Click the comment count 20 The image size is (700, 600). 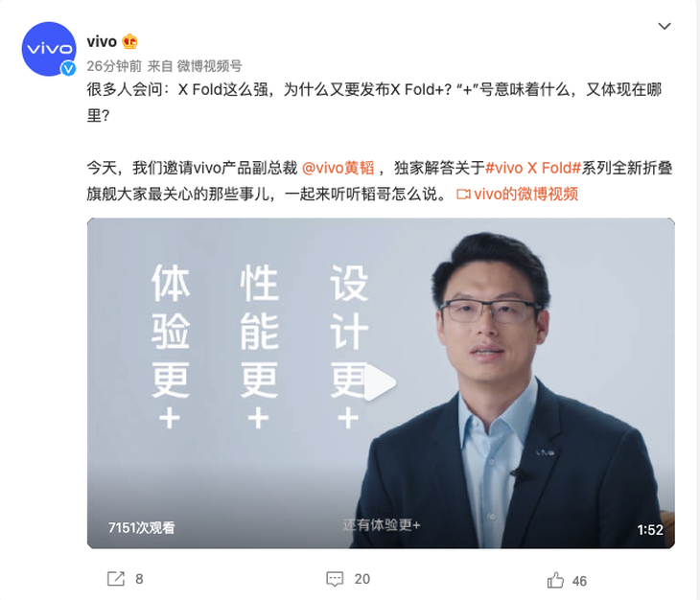pos(362,579)
